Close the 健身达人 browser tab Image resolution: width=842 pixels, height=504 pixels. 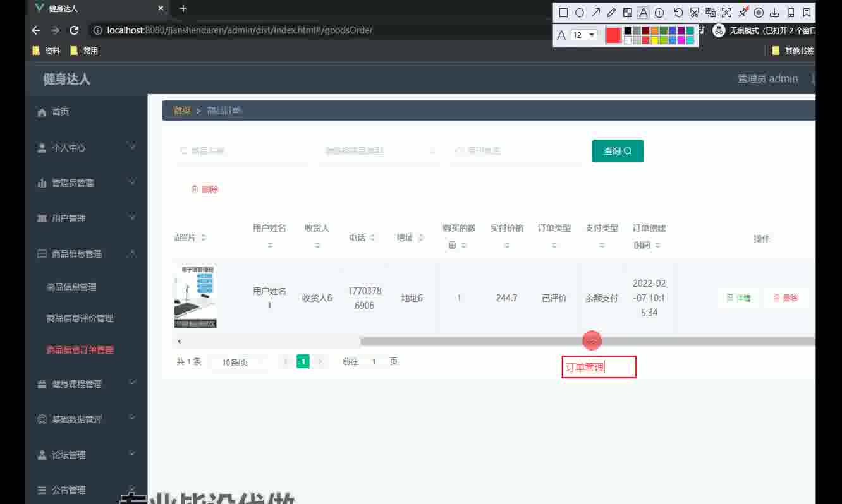pos(161,9)
